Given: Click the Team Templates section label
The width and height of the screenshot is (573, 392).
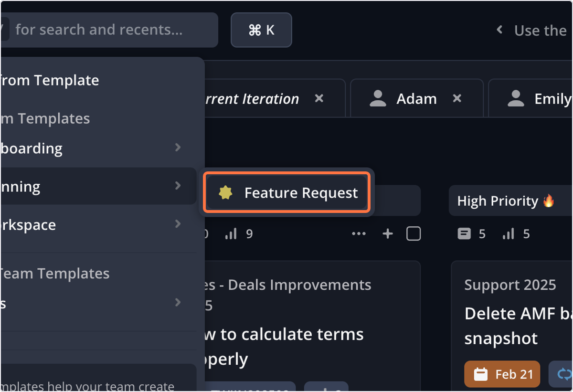Looking at the screenshot, I should 54,274.
